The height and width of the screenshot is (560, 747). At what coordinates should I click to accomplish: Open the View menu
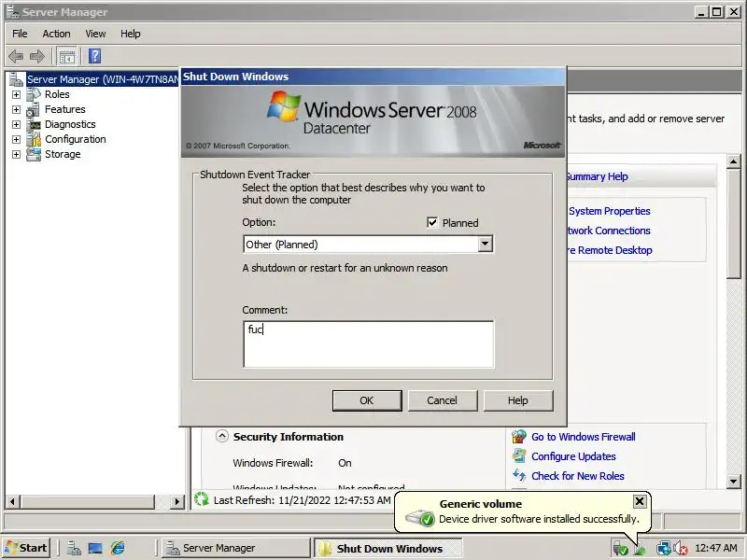coord(95,34)
